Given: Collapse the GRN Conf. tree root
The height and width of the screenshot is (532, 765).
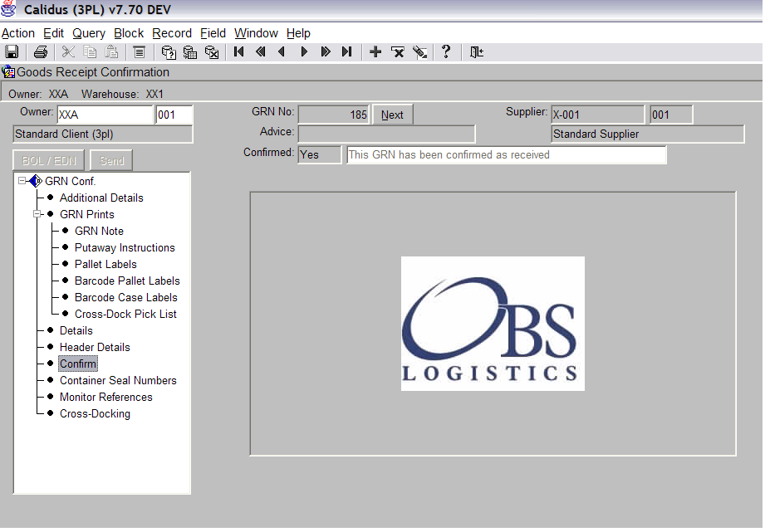Looking at the screenshot, I should (x=22, y=181).
